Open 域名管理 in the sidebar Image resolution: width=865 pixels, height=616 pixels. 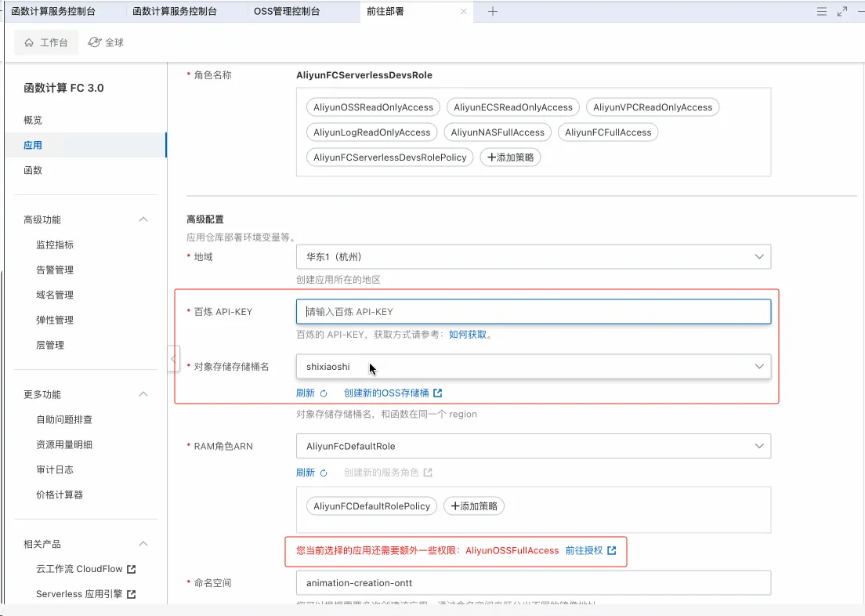tap(55, 295)
